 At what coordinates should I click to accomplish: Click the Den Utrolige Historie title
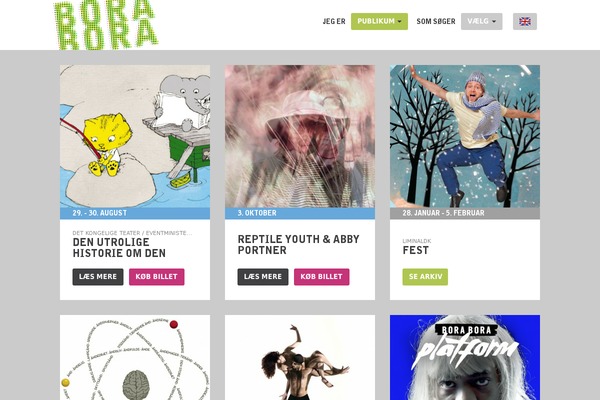point(119,248)
